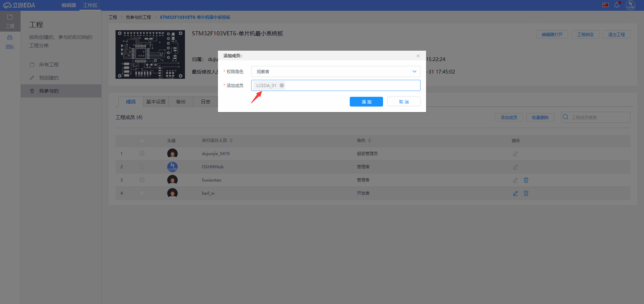Toggle select-all members checkbox
The height and width of the screenshot is (304, 644).
pos(142,141)
